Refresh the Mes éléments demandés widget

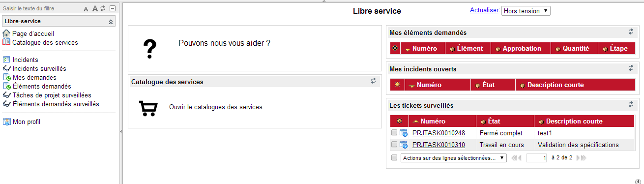click(x=631, y=32)
